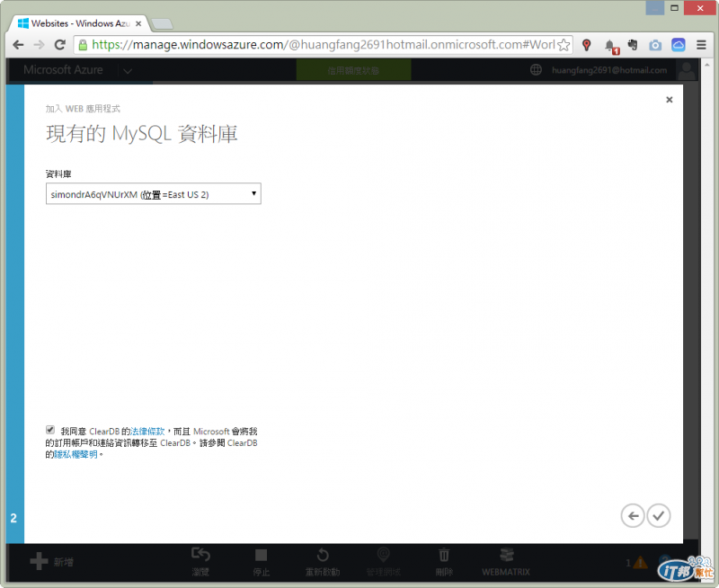The height and width of the screenshot is (588, 719).
Task: Open the globe language selector
Action: coord(536,70)
